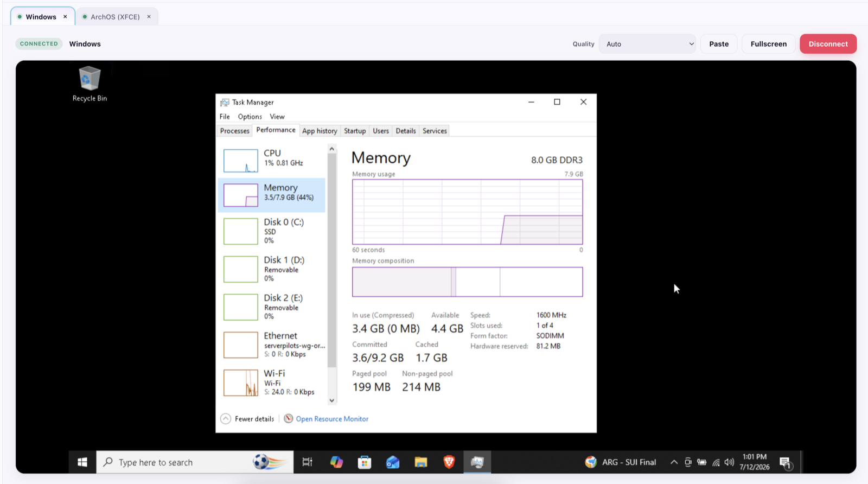The height and width of the screenshot is (484, 868).
Task: Click the Task Manager title bar icon
Action: point(225,102)
